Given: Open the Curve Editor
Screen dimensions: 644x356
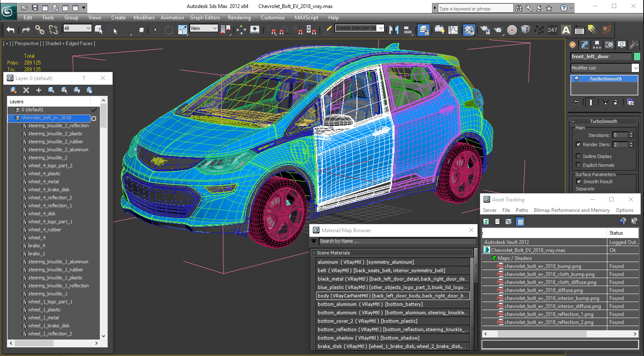Looking at the screenshot, I should click(x=453, y=29).
